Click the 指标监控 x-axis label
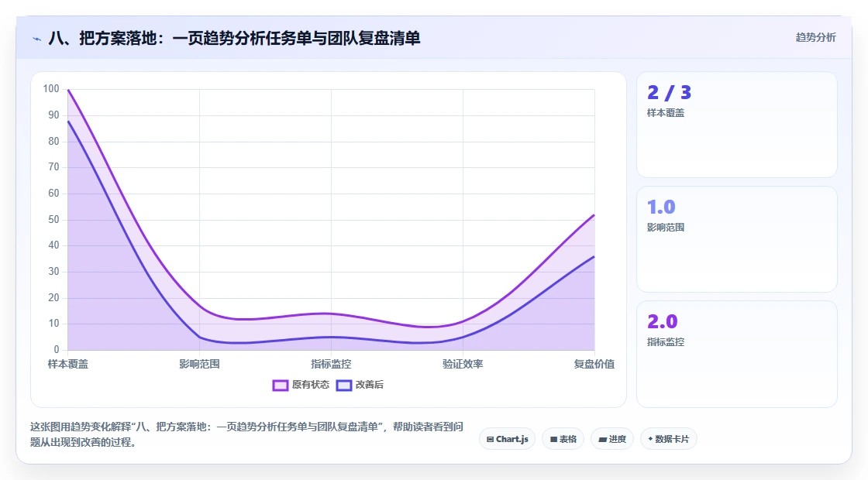Viewport: 868px width, 480px height. pyautogui.click(x=331, y=364)
